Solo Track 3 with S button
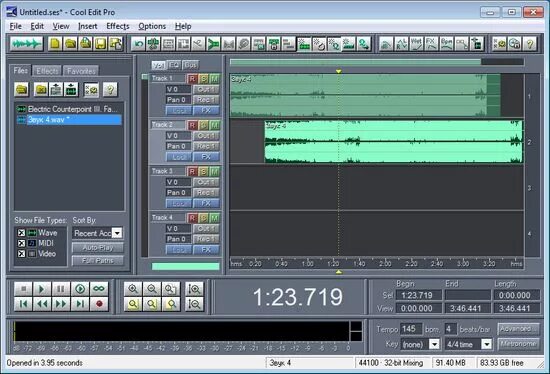The width and height of the screenshot is (550, 374). (x=203, y=171)
